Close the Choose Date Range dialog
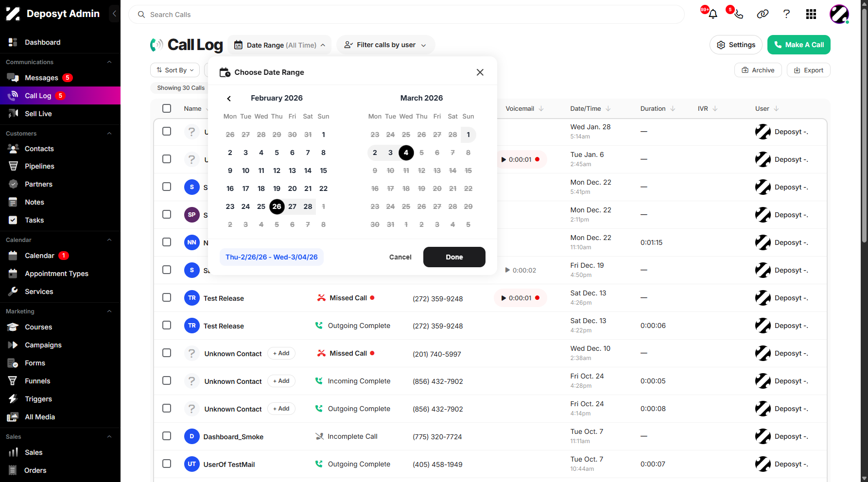The image size is (868, 482). click(x=480, y=72)
